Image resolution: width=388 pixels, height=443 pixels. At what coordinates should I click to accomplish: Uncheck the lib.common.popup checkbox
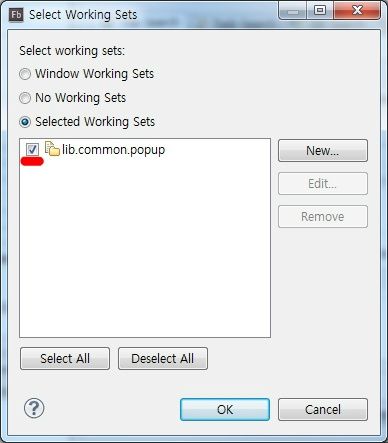[x=32, y=149]
